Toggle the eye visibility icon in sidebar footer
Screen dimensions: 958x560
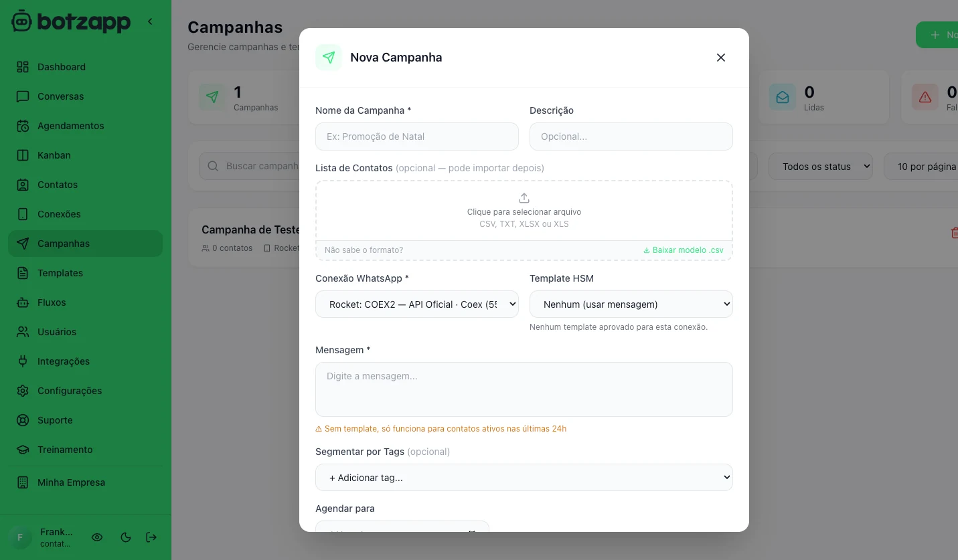pyautogui.click(x=97, y=537)
